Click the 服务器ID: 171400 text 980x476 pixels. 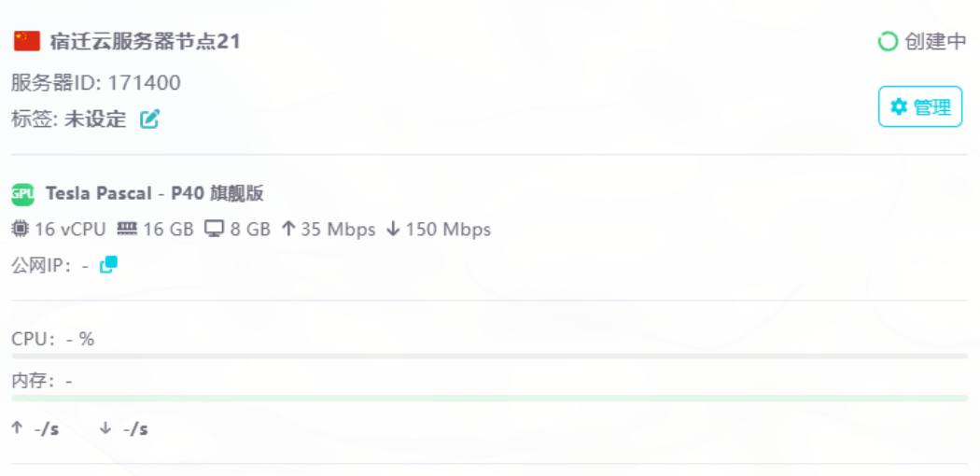pyautogui.click(x=96, y=82)
